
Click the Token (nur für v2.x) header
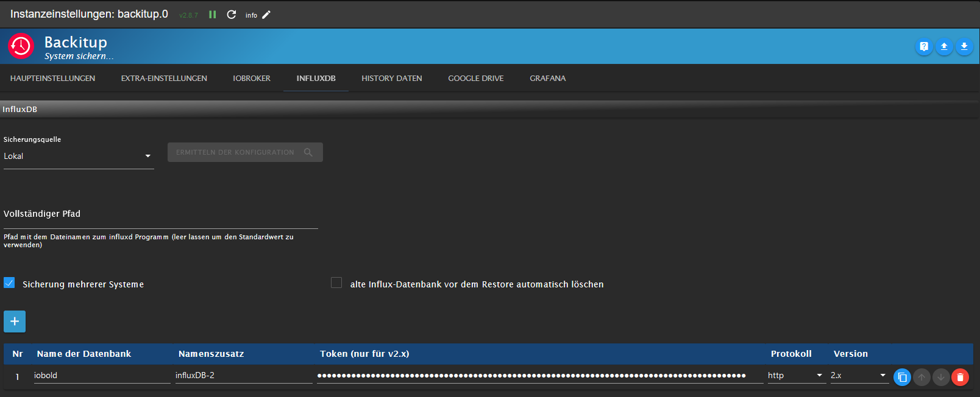364,354
